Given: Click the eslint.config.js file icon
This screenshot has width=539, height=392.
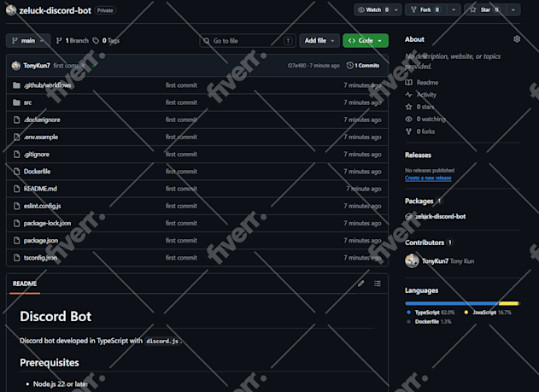Looking at the screenshot, I should point(16,206).
